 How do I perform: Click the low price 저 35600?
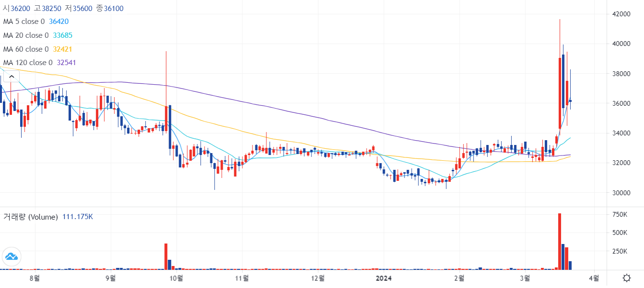coord(78,9)
